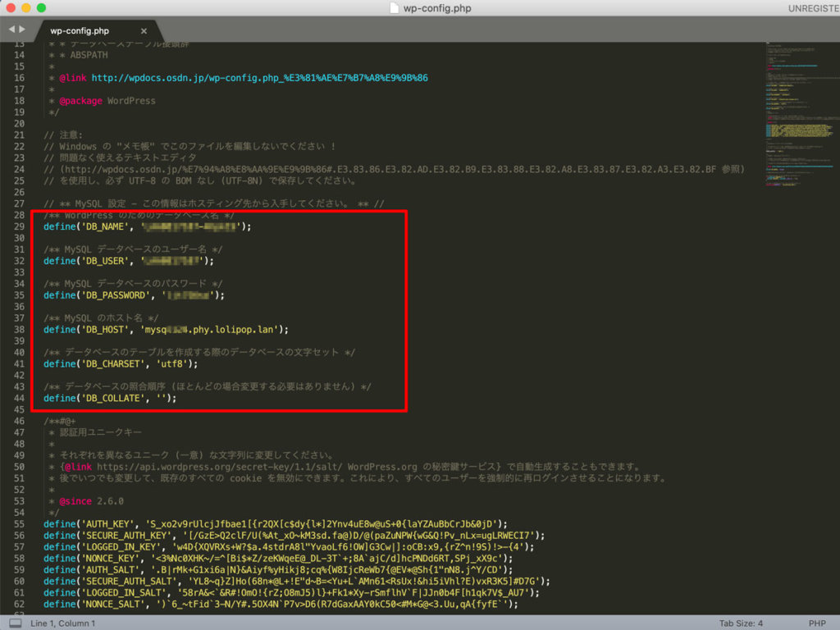The height and width of the screenshot is (630, 840).
Task: Open the panel switcher icon in status bar
Action: tap(15, 623)
